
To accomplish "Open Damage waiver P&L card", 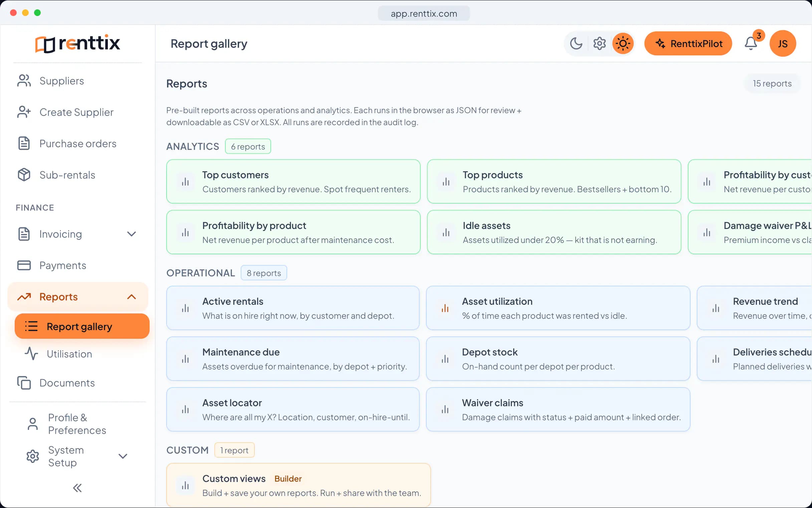I will (750, 232).
